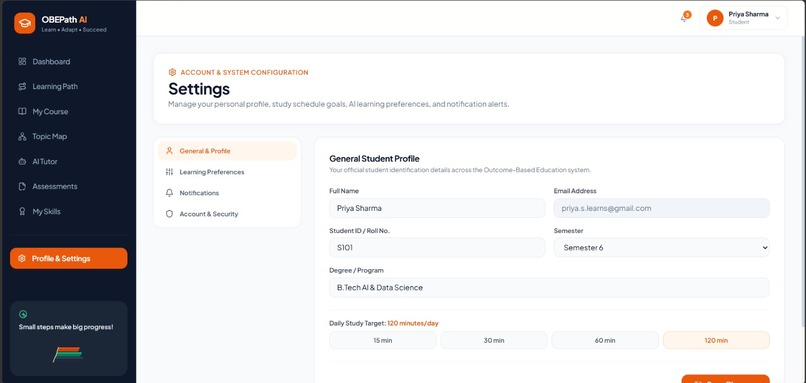Screen dimensions: 806x383
Task: Expand the Priya Sharma user menu chevron
Action: (777, 18)
